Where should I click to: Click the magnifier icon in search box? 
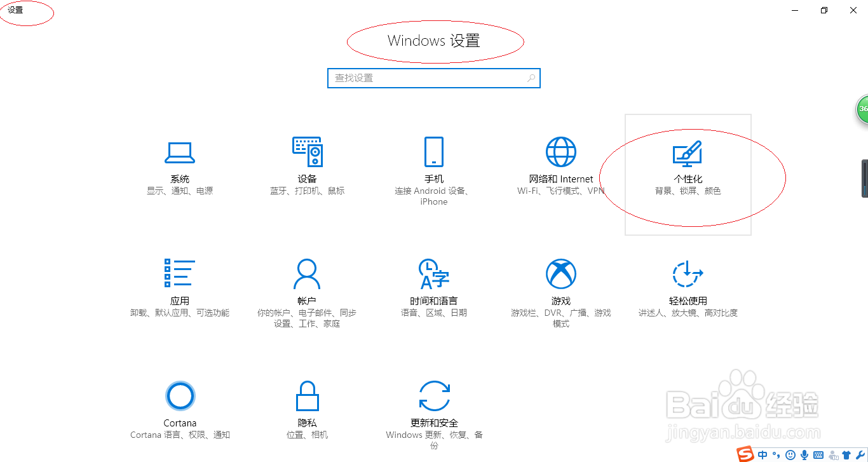tap(531, 78)
